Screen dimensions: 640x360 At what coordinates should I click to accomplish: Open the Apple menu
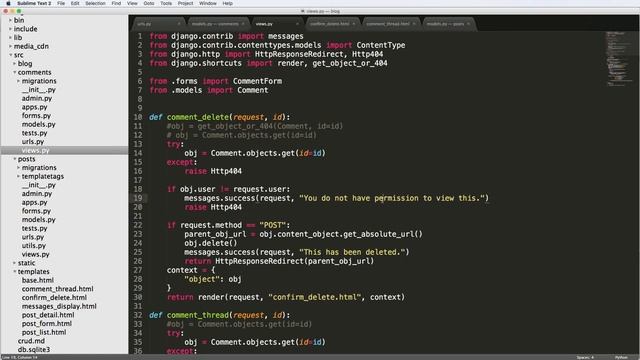coord(8,3)
